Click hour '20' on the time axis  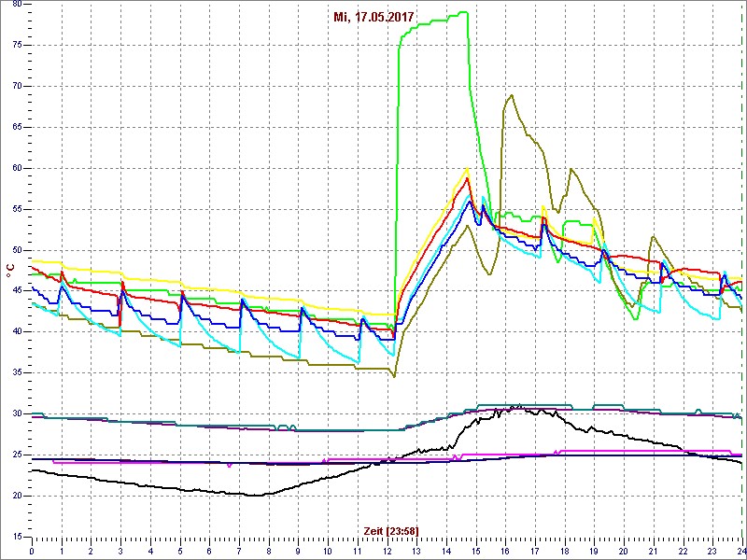point(624,551)
